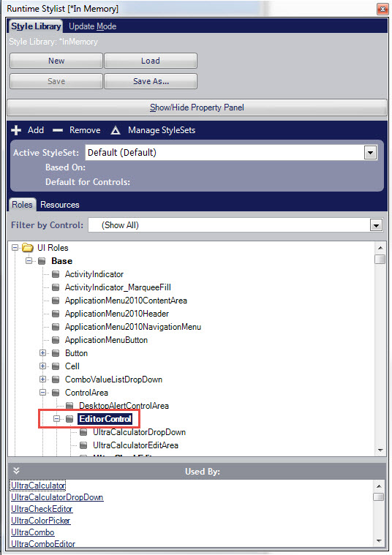Click the ActivityIndicator_MarqueeFill role icon
The width and height of the screenshot is (392, 555).
56,287
